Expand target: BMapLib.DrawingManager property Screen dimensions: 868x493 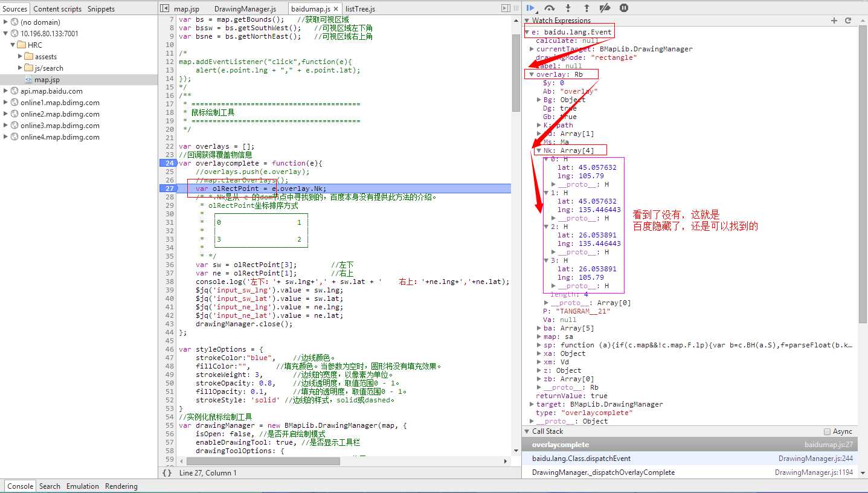532,404
